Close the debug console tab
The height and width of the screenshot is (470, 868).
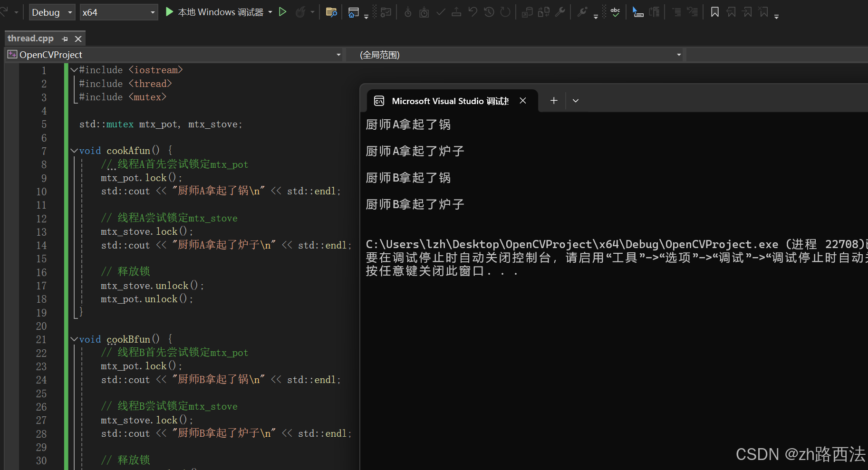pyautogui.click(x=523, y=101)
